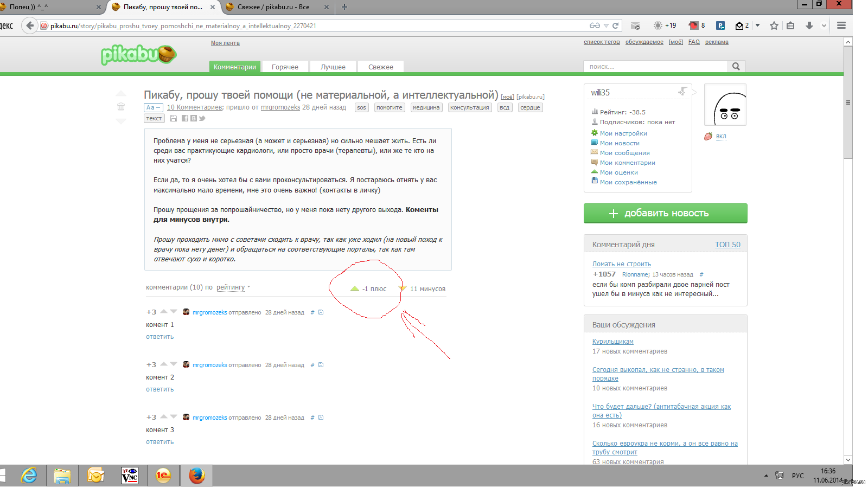Screen dimensions: 868x488
Task: Switch to Горячее tab
Action: tap(285, 67)
